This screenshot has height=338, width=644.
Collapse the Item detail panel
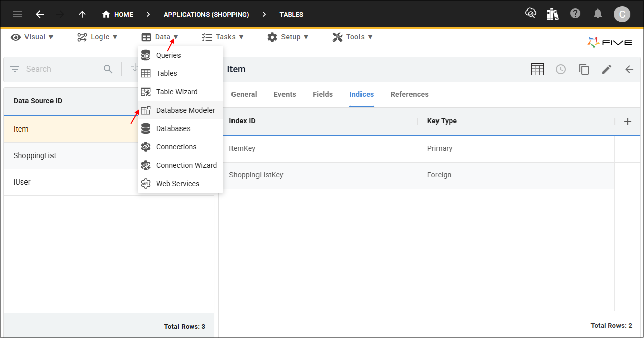click(x=629, y=69)
